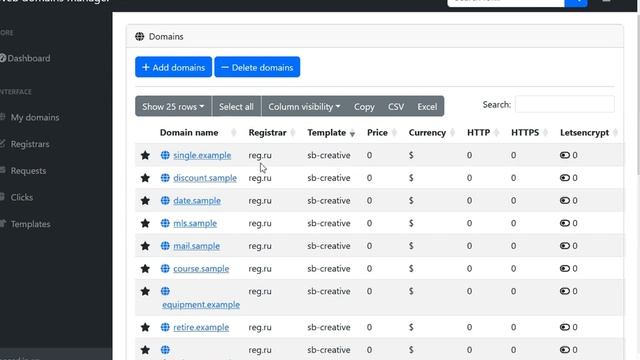Click the star icon for date.sample
The image size is (640, 360).
145,200
